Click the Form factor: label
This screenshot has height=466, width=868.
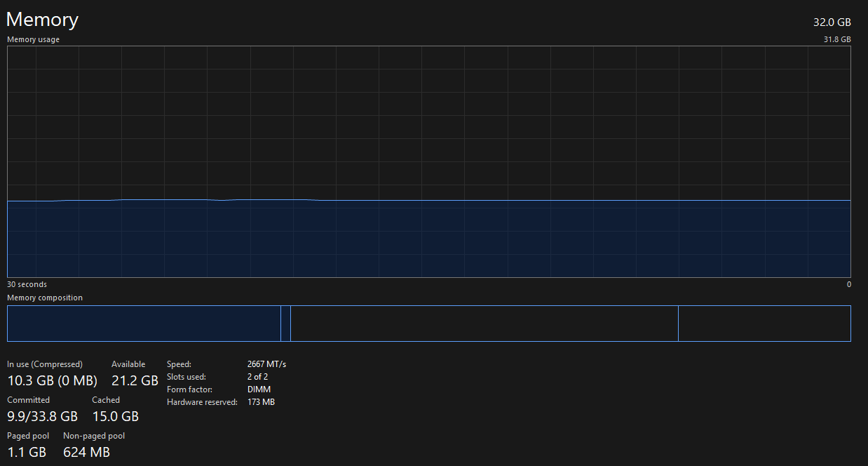tap(189, 390)
